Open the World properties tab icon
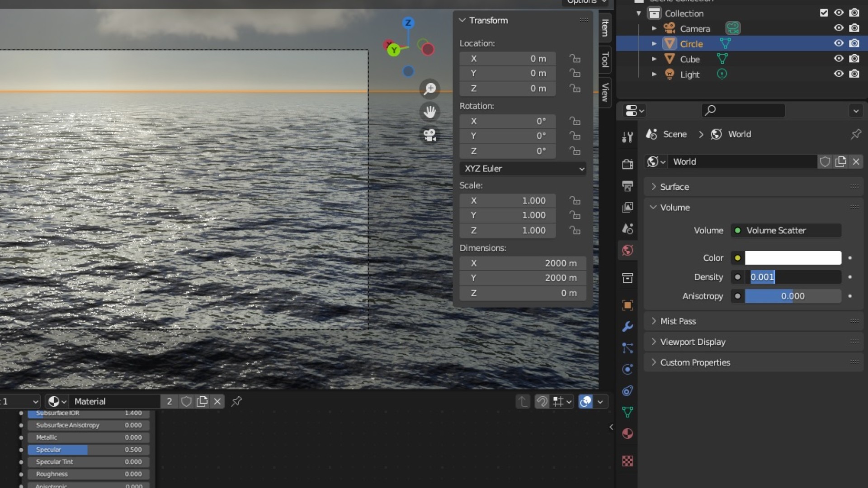The width and height of the screenshot is (868, 488). click(627, 250)
